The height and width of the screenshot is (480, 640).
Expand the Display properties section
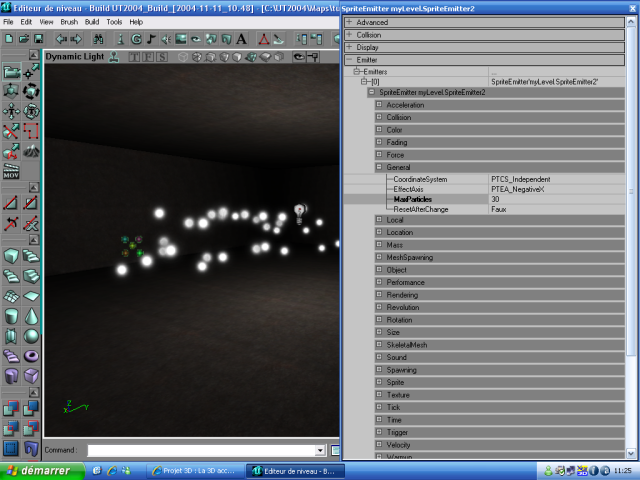point(349,47)
